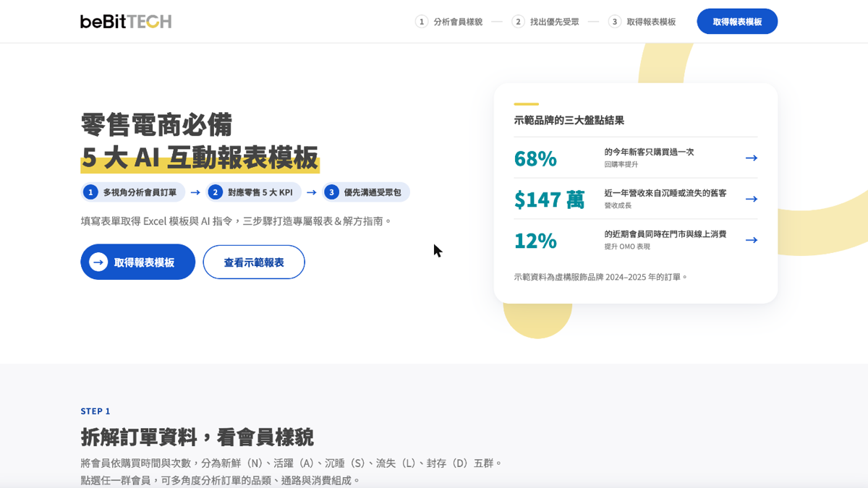The height and width of the screenshot is (488, 868).
Task: Click the heading 示範品牌的三大盤點結果
Action: pos(569,120)
